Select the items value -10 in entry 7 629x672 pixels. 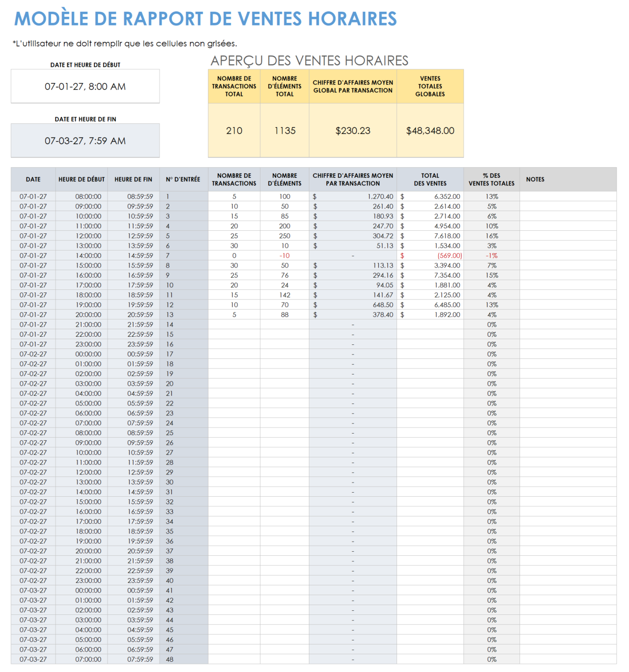coord(285,255)
